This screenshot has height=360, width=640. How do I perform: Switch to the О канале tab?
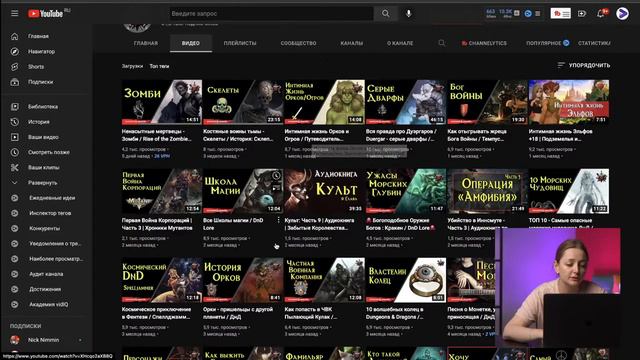pyautogui.click(x=400, y=43)
